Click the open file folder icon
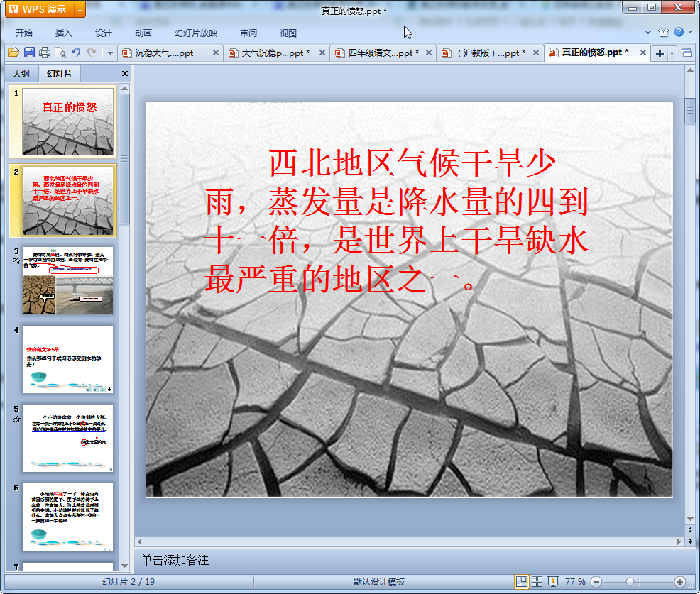Screen dimensions: 700x594 pyautogui.click(x=13, y=53)
